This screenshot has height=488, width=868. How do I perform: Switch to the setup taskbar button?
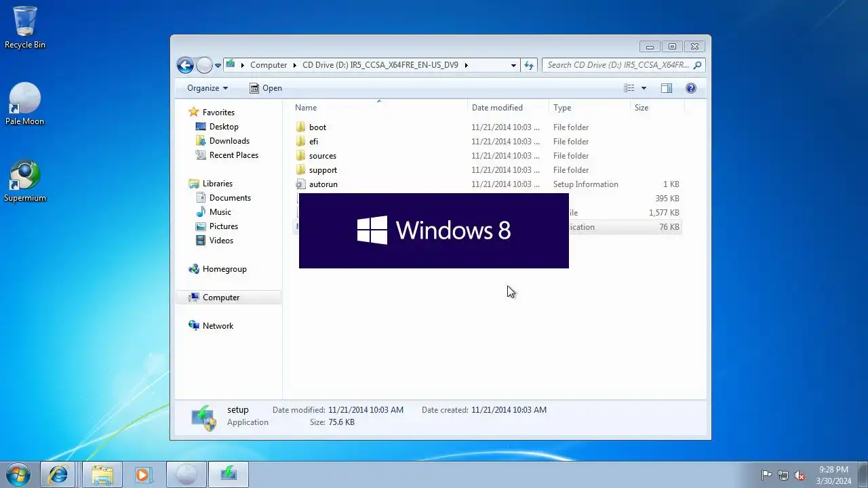(x=229, y=474)
